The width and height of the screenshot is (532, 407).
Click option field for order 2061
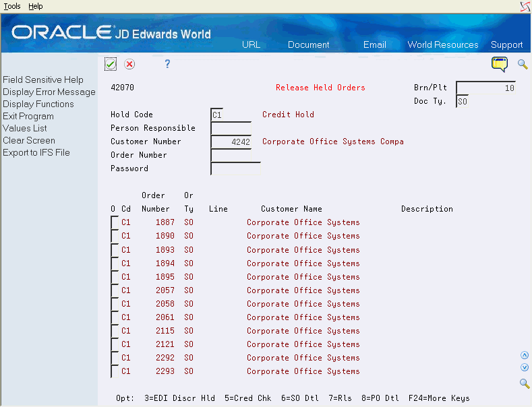point(115,317)
